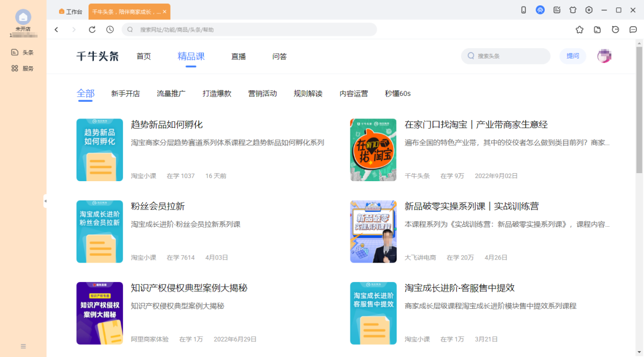Click the mobile phone icon in title bar
This screenshot has height=357, width=644.
[523, 10]
